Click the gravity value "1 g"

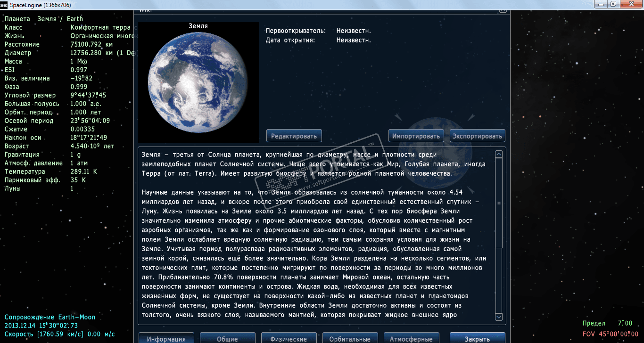coord(75,155)
